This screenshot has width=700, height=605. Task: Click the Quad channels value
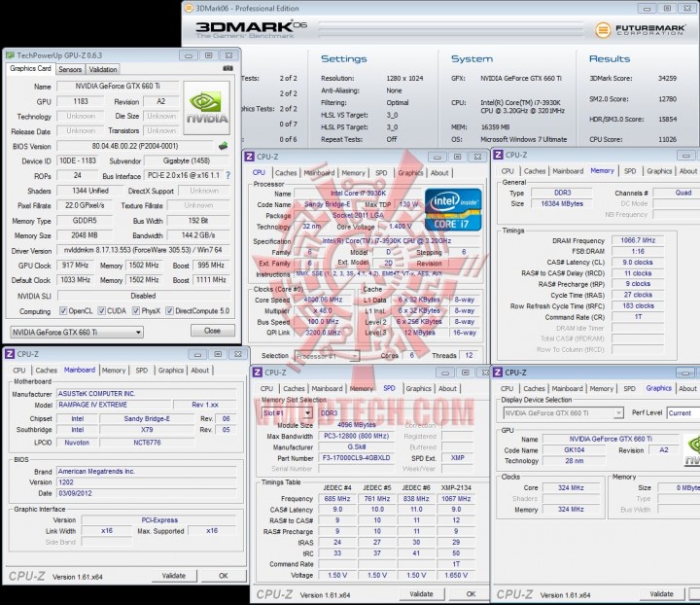click(676, 193)
